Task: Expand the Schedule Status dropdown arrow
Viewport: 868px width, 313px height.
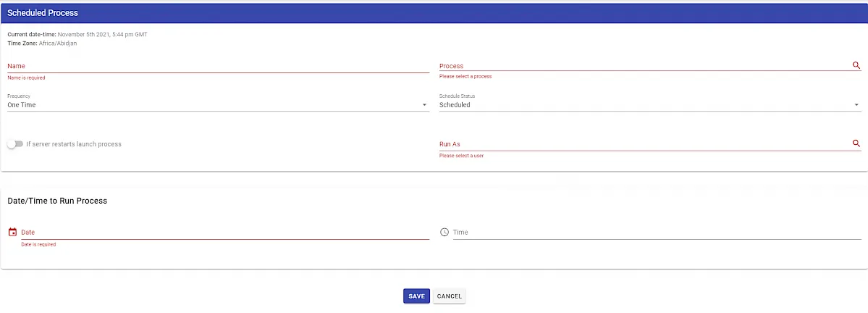Action: point(856,105)
